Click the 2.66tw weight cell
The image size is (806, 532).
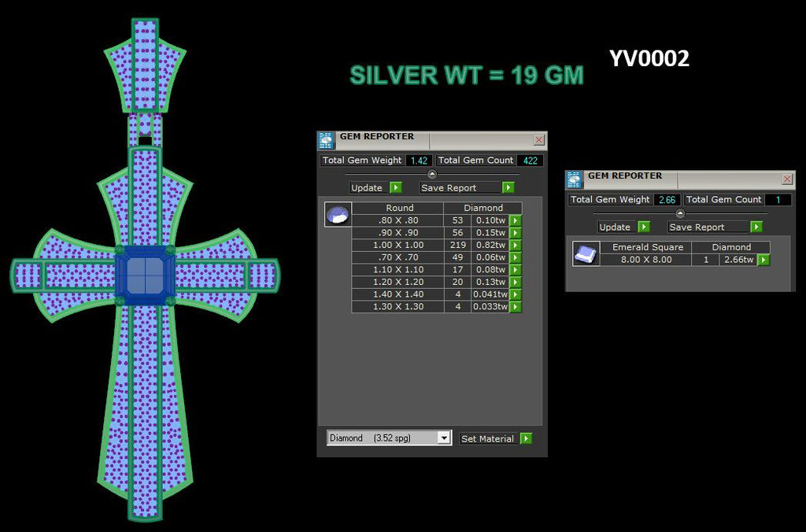738,260
